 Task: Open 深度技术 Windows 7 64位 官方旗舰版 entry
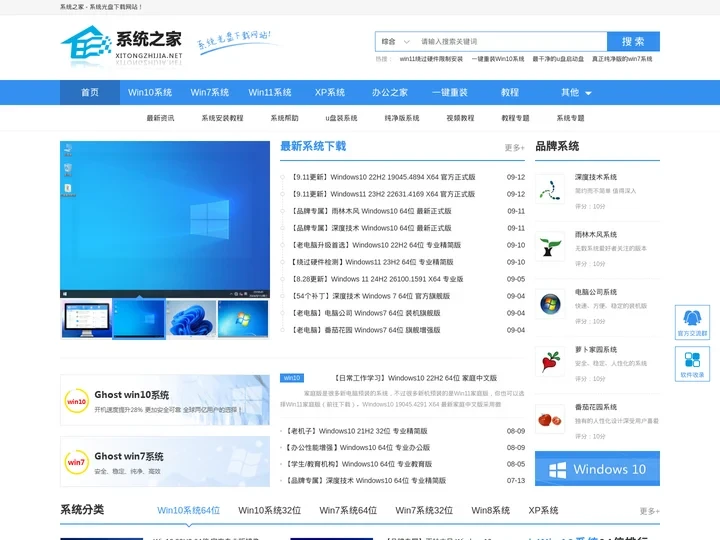pos(371,296)
